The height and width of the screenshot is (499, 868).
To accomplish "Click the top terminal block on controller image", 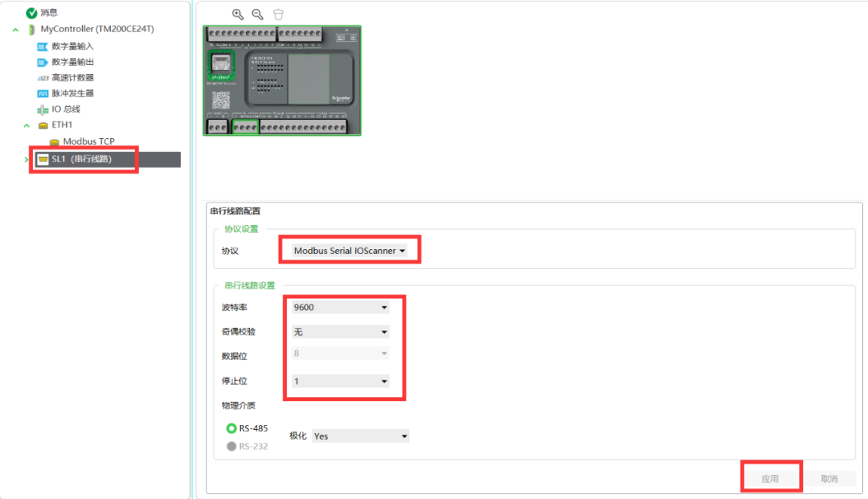I will [264, 34].
